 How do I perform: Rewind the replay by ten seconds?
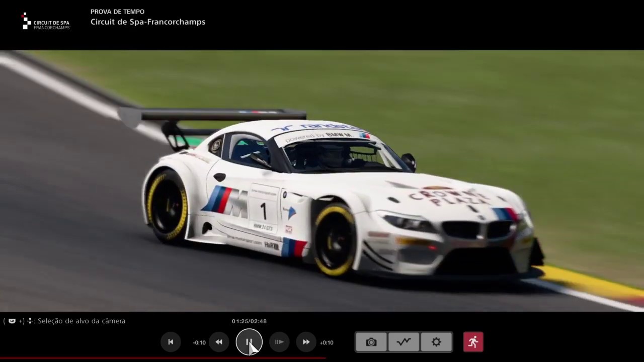(x=219, y=342)
